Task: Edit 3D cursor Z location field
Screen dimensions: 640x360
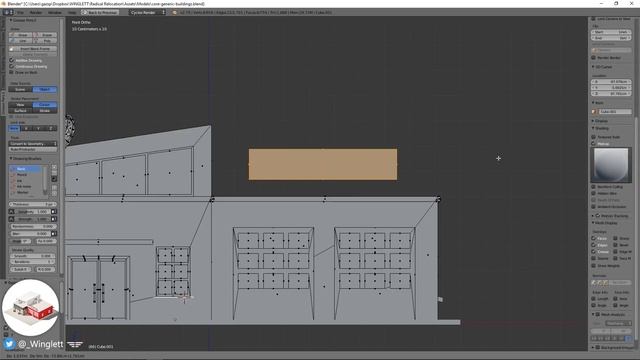Action: [611, 93]
